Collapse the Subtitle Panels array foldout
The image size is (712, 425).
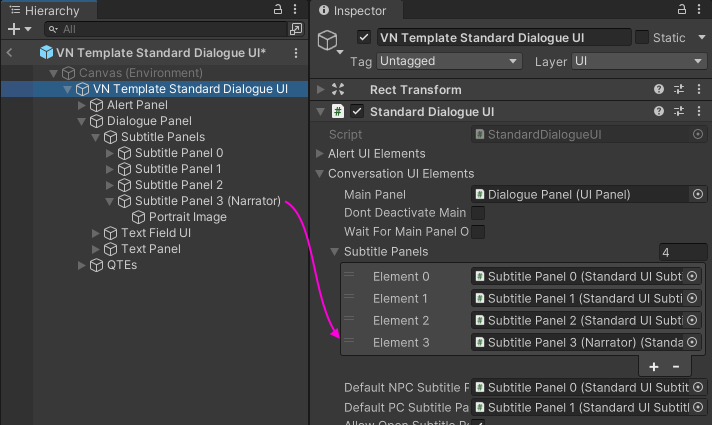pos(335,252)
